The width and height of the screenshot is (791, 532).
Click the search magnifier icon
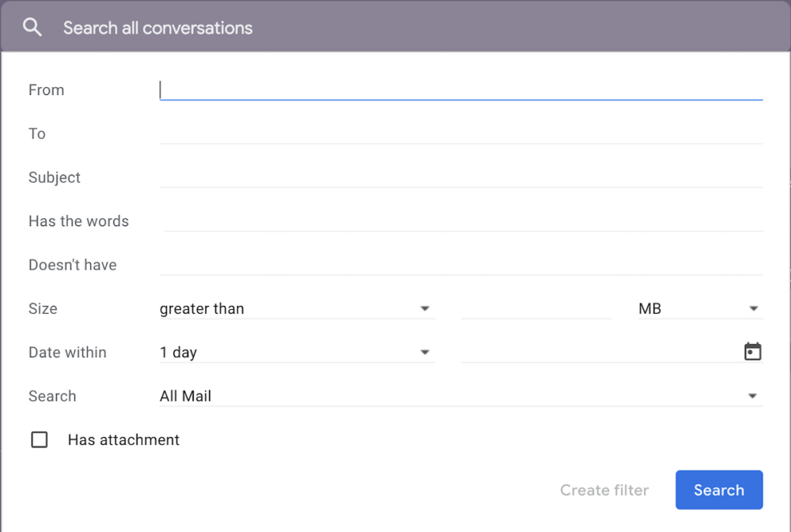[x=32, y=26]
